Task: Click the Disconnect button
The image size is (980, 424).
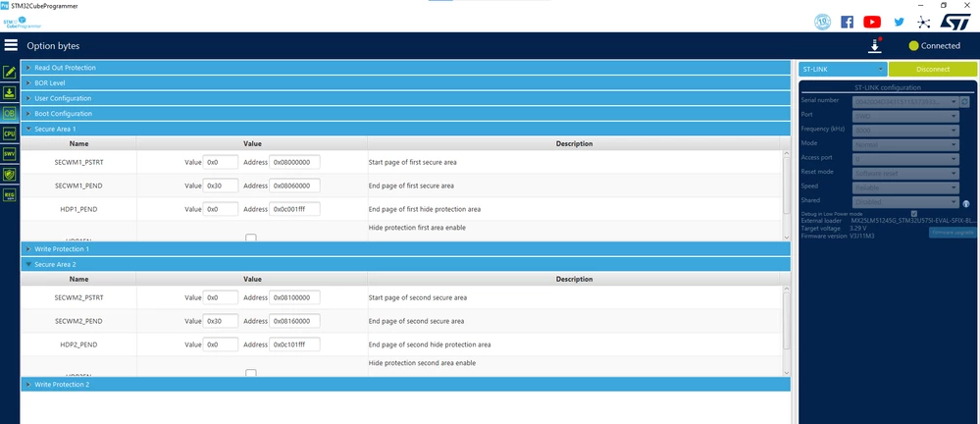Action: click(x=933, y=69)
